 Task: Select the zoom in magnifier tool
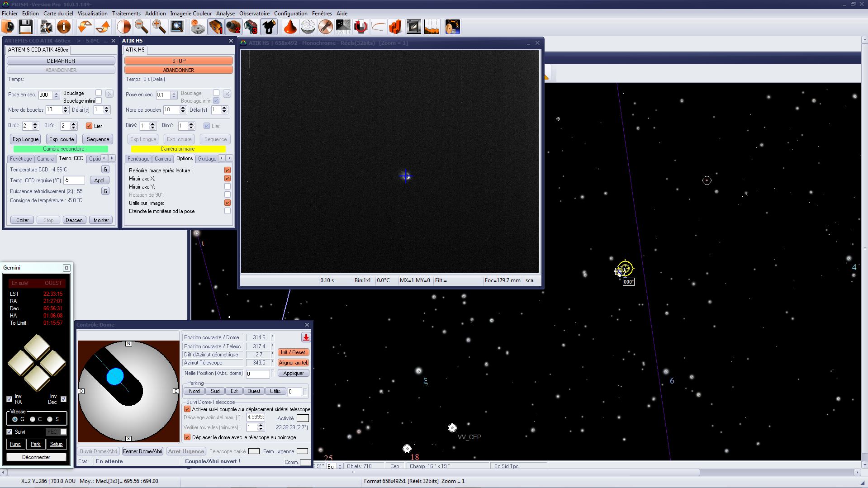(159, 27)
